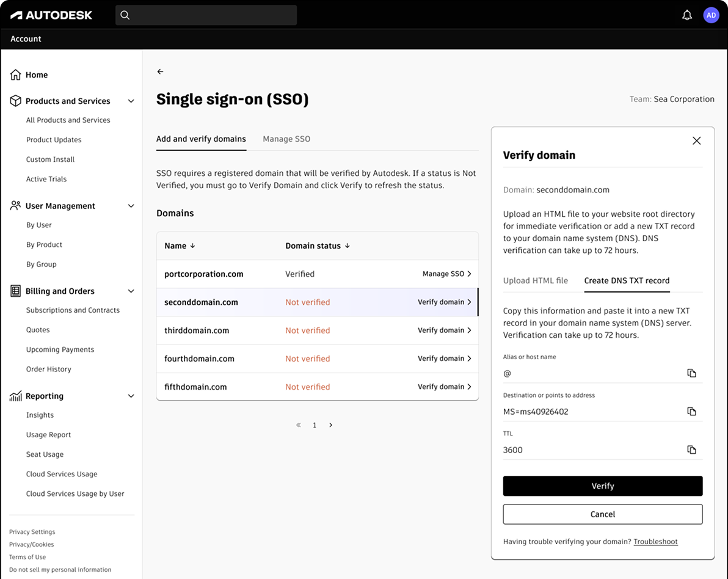Open Terms of Use link

[x=27, y=557]
